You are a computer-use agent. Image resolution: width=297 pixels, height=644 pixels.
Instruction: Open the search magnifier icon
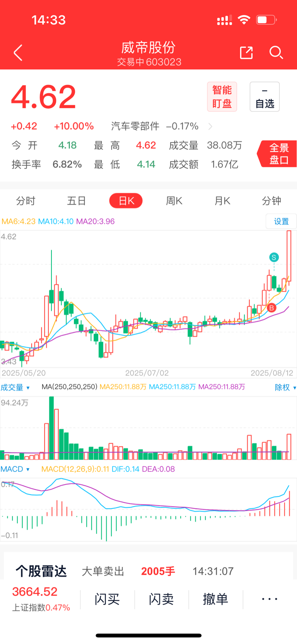point(276,52)
